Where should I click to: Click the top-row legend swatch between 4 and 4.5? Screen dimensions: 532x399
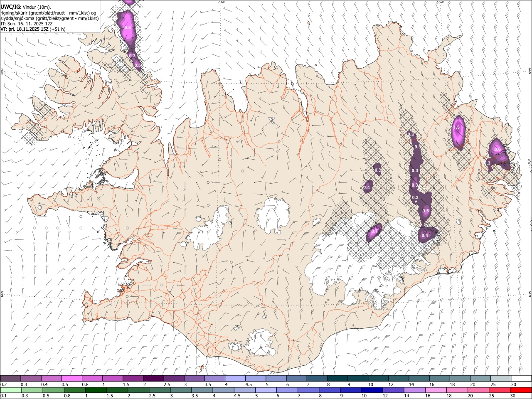coord(235,378)
